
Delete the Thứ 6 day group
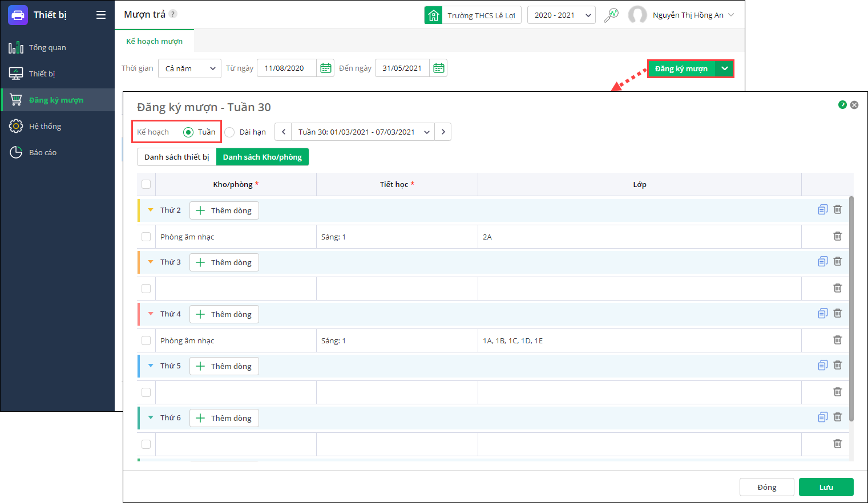coord(838,417)
